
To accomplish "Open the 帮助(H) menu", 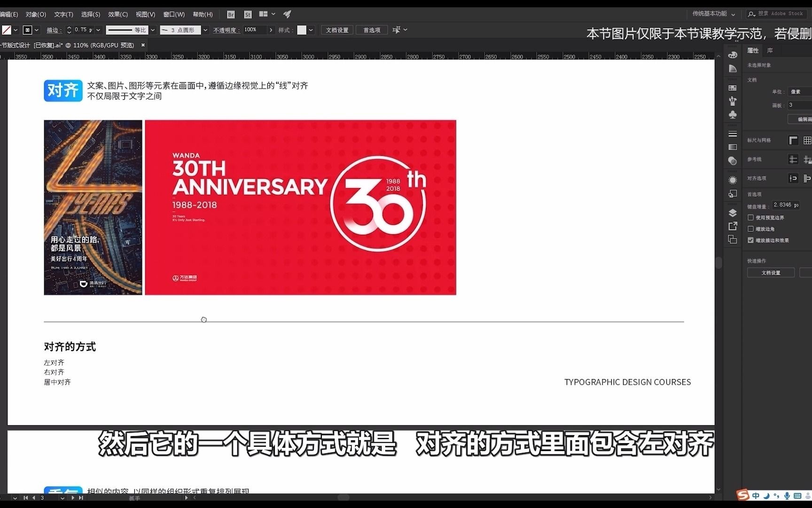I will pyautogui.click(x=203, y=15).
